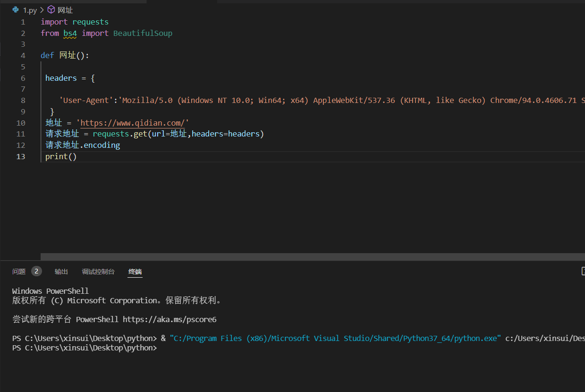Image resolution: width=585 pixels, height=392 pixels.
Task: Click line number 13 in the gutter
Action: point(21,156)
